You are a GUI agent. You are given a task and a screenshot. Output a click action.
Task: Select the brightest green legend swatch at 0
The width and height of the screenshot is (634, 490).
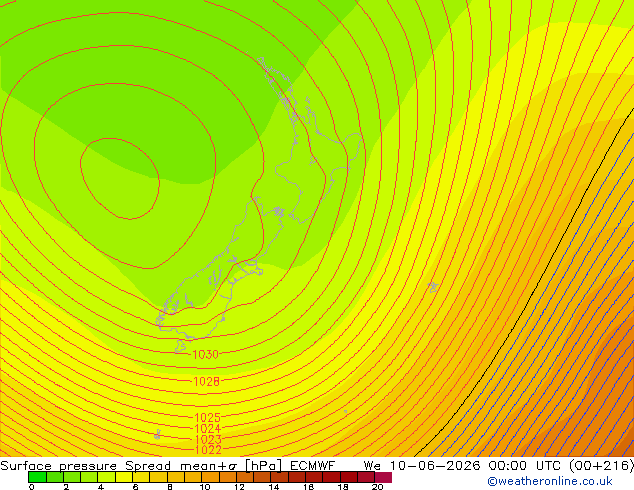pos(37,477)
